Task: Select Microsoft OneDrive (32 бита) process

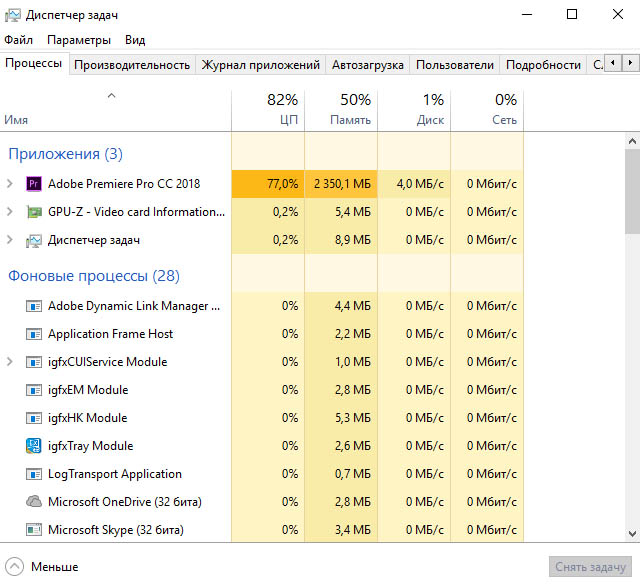Action: (x=124, y=502)
